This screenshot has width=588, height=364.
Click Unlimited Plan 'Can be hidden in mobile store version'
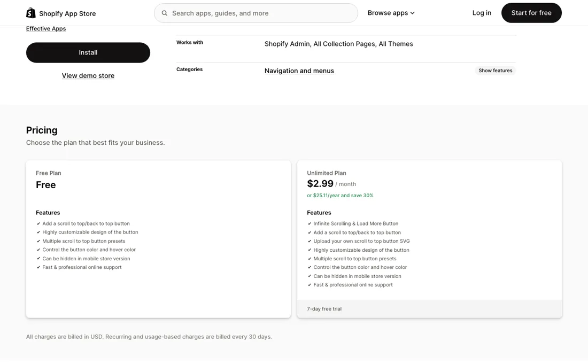pyautogui.click(x=358, y=276)
